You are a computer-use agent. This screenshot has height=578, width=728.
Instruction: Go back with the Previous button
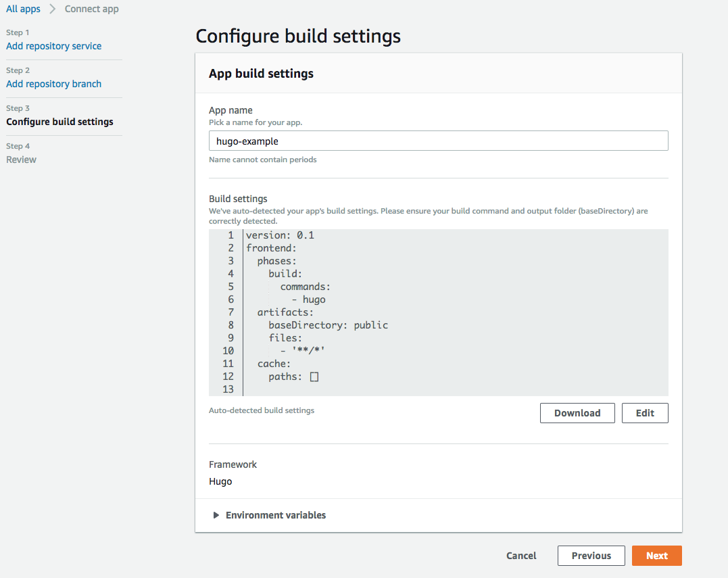[x=591, y=556]
